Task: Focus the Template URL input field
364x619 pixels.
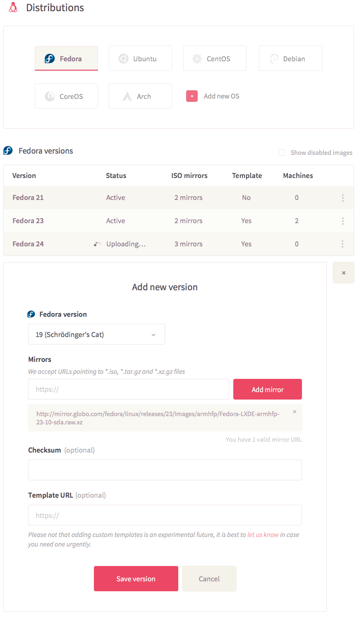Action: point(165,515)
